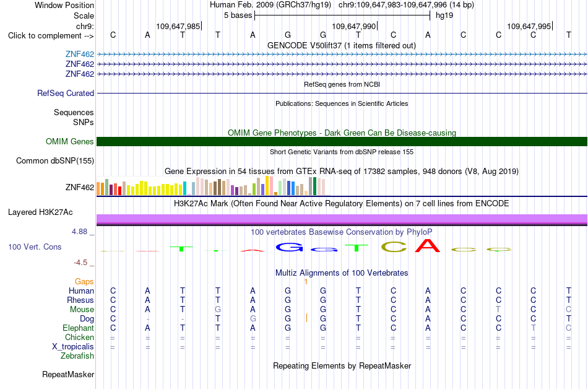Select the 'X_tropicalis' alignment row label
Screen dimensions: 588x389
[x=73, y=347]
